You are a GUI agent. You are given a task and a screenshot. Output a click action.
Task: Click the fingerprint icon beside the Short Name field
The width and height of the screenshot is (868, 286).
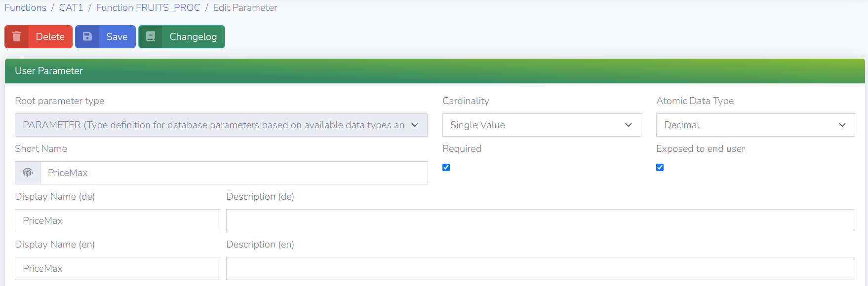click(x=27, y=173)
